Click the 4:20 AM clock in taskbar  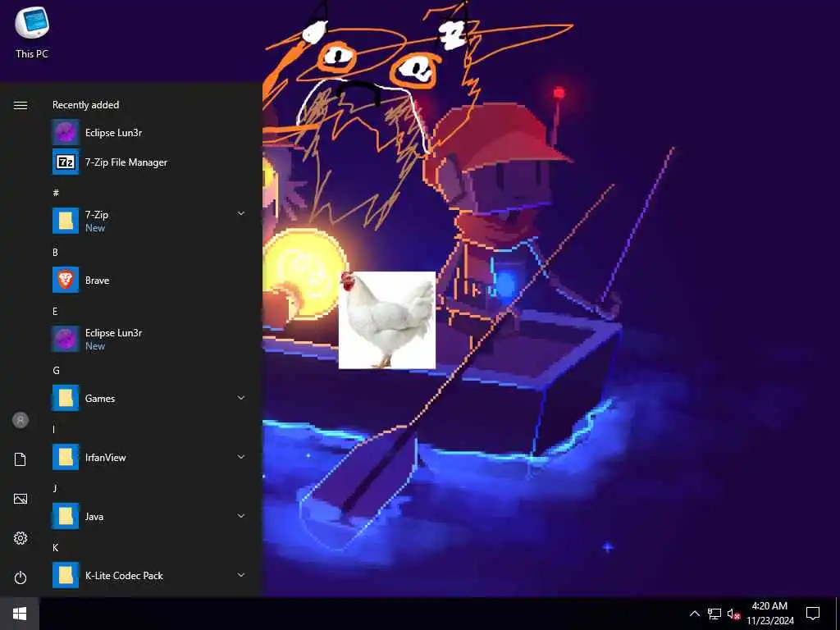pyautogui.click(x=769, y=606)
